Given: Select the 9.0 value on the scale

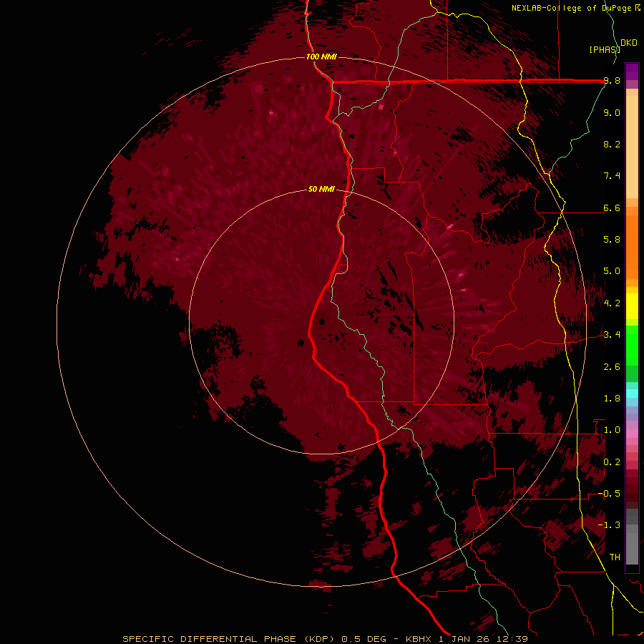Looking at the screenshot, I should tap(612, 112).
